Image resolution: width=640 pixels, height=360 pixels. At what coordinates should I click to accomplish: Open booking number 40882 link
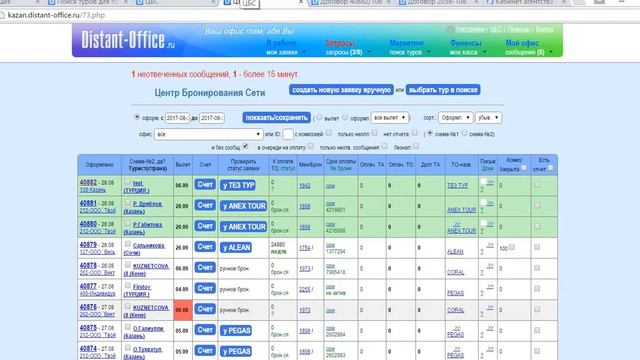click(x=88, y=182)
